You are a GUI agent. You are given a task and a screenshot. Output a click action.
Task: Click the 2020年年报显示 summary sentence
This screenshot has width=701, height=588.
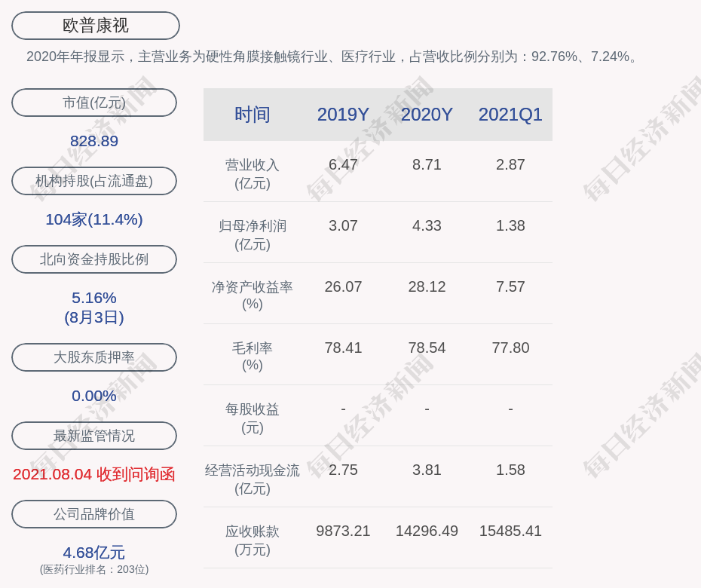(x=332, y=57)
